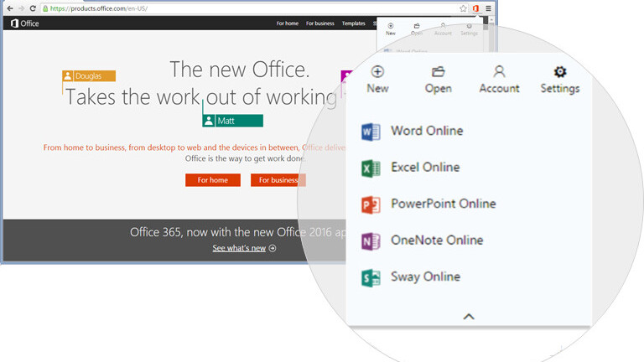This screenshot has width=644, height=362.
Task: Click the Office extension icon in browser toolbar
Action: click(475, 8)
